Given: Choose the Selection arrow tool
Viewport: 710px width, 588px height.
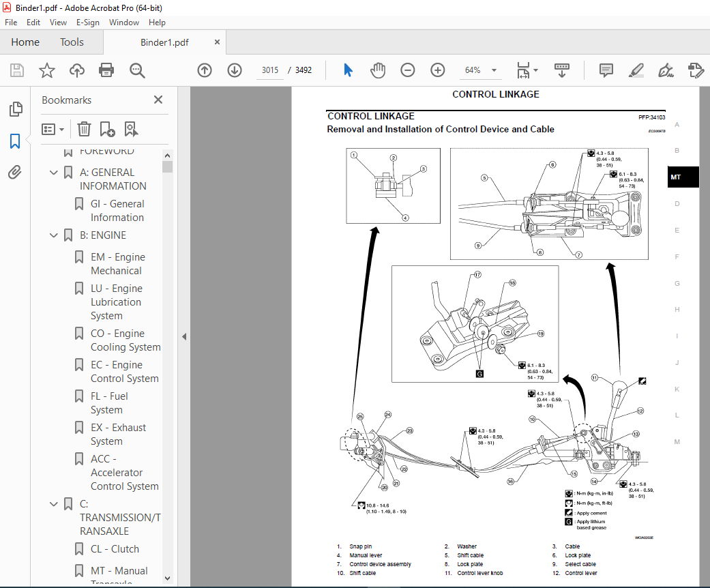Looking at the screenshot, I should [348, 70].
